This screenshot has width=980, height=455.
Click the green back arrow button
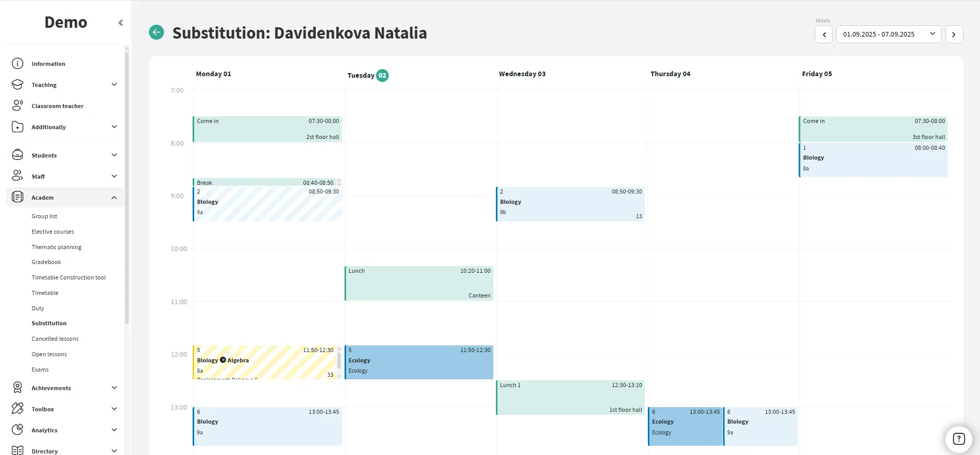[x=157, y=32]
